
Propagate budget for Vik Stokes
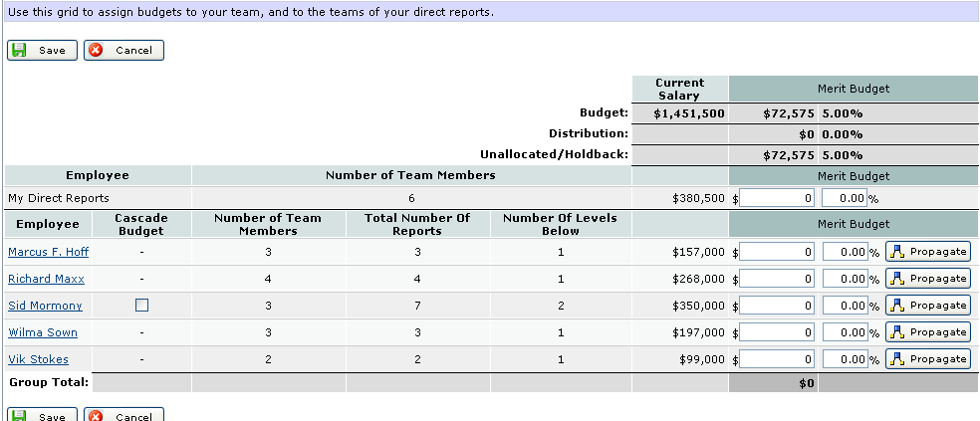928,359
